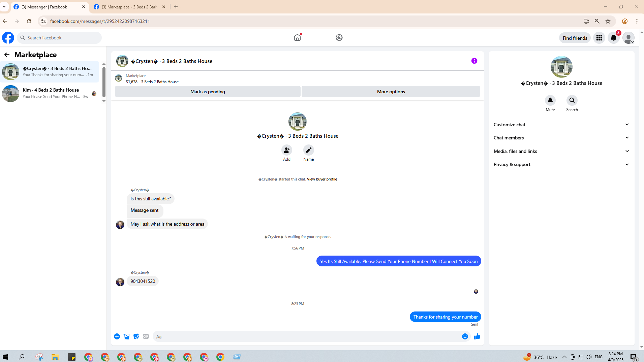The width and height of the screenshot is (644, 362).
Task: Attach a file with the photo icon
Action: [x=126, y=336]
